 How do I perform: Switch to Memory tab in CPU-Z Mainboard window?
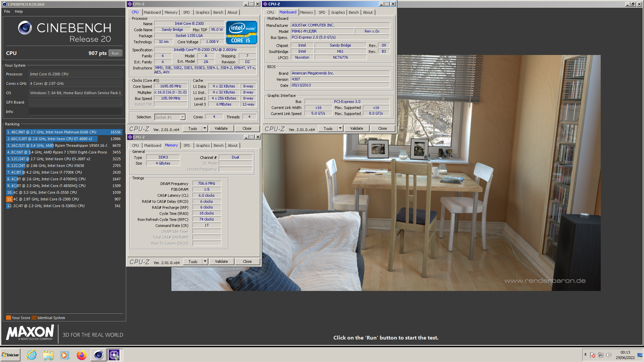[307, 12]
